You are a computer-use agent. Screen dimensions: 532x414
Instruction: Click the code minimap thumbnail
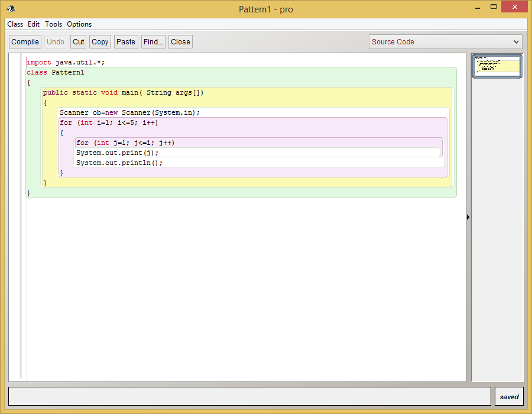click(x=497, y=66)
